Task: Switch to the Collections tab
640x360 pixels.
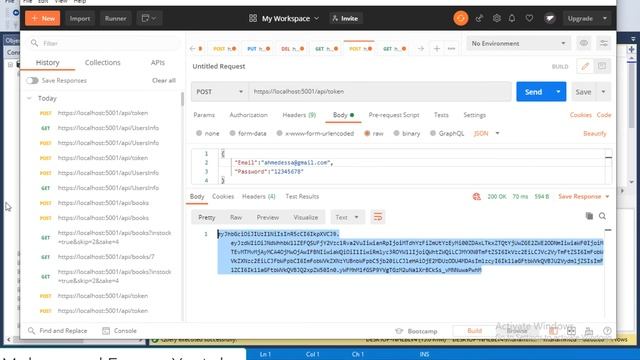Action: (x=102, y=62)
